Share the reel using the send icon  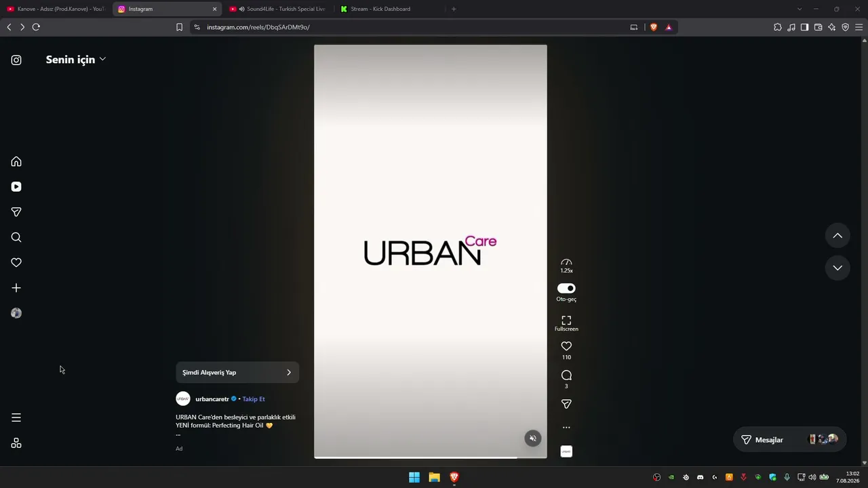coord(566,404)
